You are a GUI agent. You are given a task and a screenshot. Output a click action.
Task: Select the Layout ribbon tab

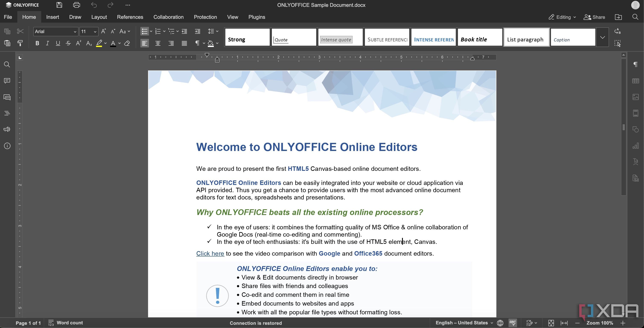(x=99, y=17)
